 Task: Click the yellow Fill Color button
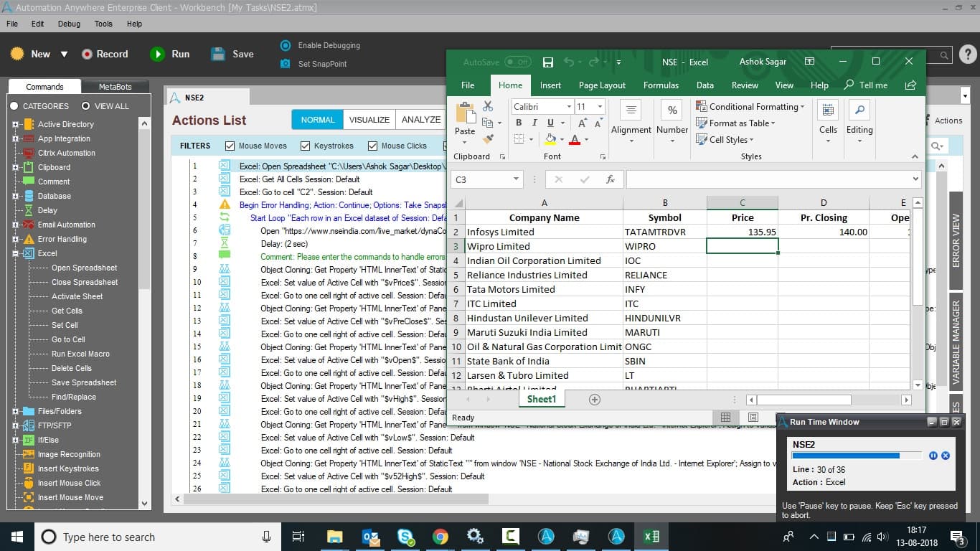pyautogui.click(x=550, y=139)
